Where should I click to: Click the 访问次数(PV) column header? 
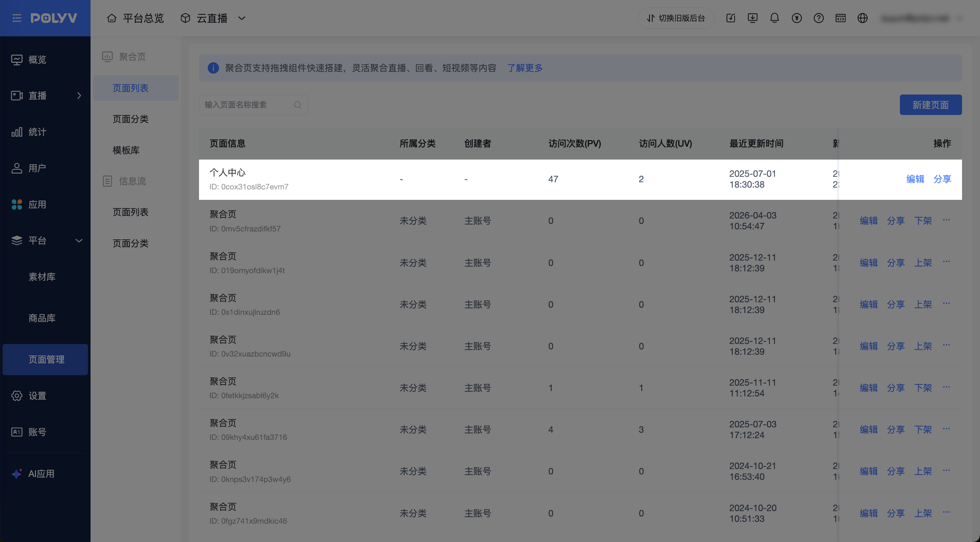pos(574,143)
